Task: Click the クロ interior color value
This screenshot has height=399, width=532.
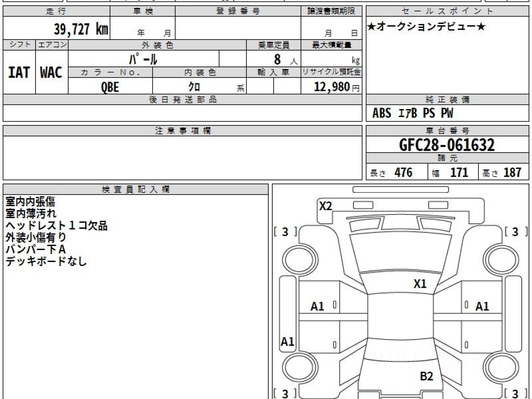Action: point(194,87)
